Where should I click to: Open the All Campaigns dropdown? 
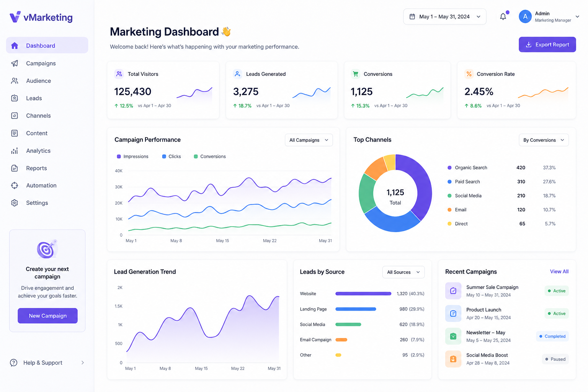click(x=309, y=140)
